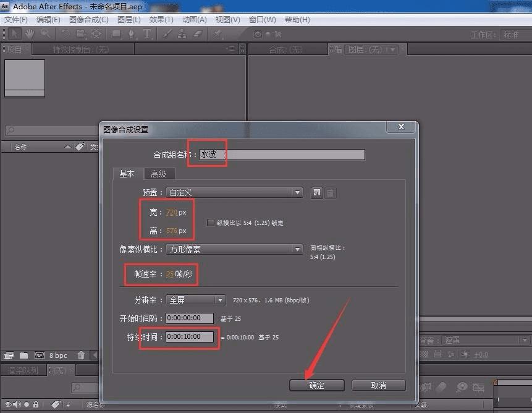This screenshot has height=413, width=532.
Task: Open the 分辨率 resolution dropdown
Action: (x=196, y=300)
